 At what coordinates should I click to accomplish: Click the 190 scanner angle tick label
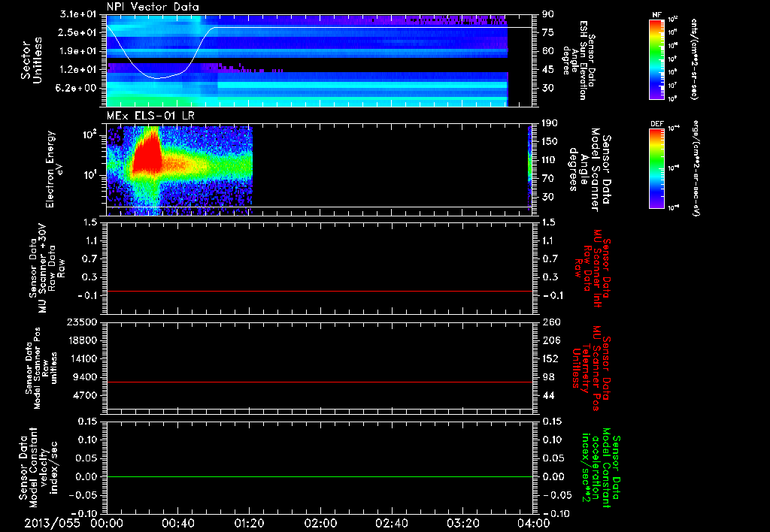[x=550, y=123]
